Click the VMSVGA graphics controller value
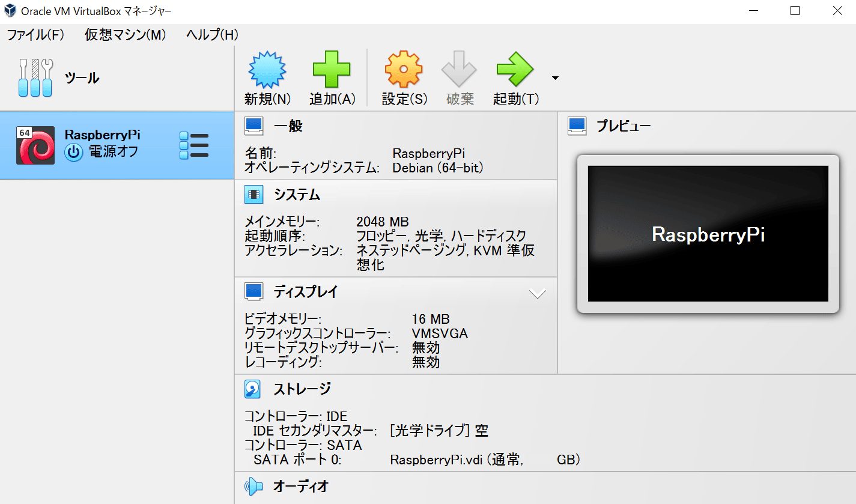 pos(440,333)
